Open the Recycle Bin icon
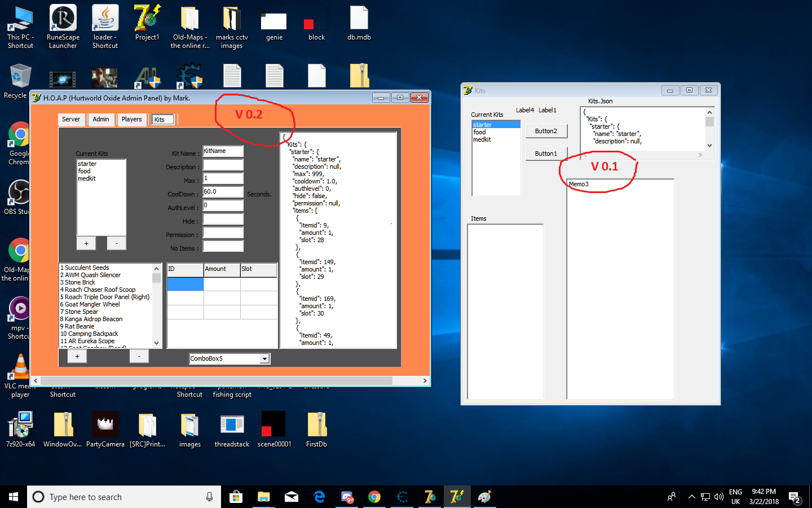This screenshot has width=812, height=508. (19, 76)
